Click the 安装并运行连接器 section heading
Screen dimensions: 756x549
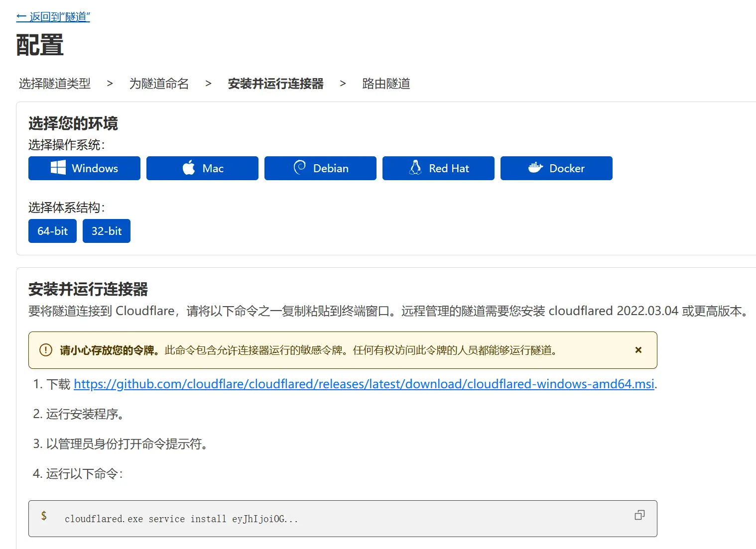[x=88, y=289]
